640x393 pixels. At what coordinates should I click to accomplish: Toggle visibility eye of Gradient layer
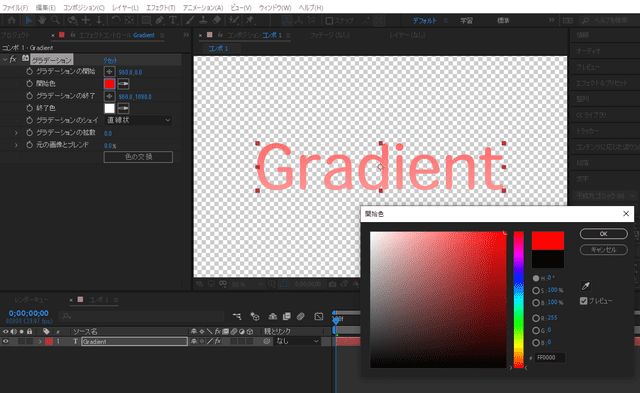(6, 341)
